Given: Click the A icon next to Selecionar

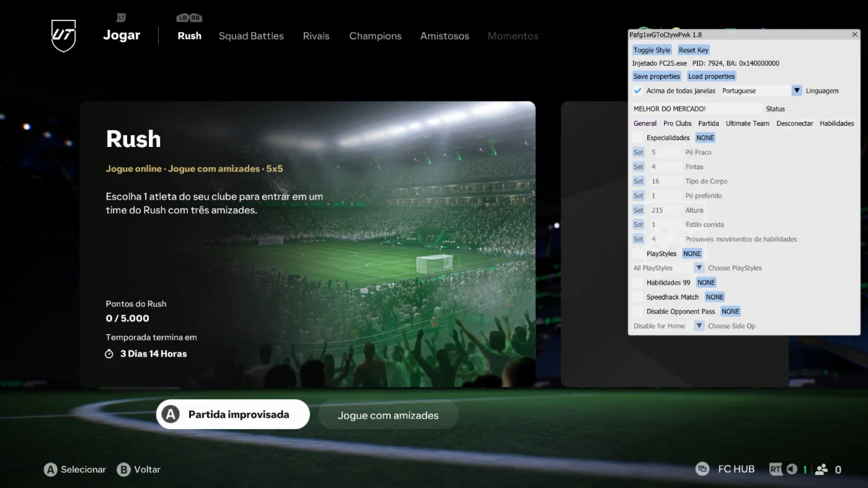Looking at the screenshot, I should point(50,469).
